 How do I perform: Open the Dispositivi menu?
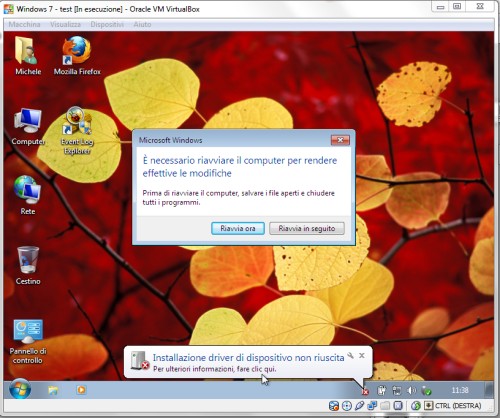[x=107, y=24]
